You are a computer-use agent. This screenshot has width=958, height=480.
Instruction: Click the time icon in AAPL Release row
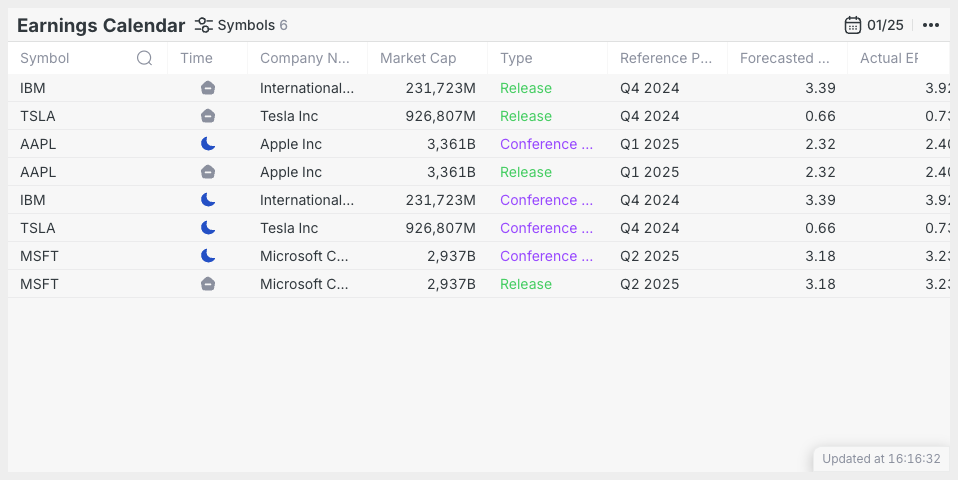pyautogui.click(x=208, y=172)
